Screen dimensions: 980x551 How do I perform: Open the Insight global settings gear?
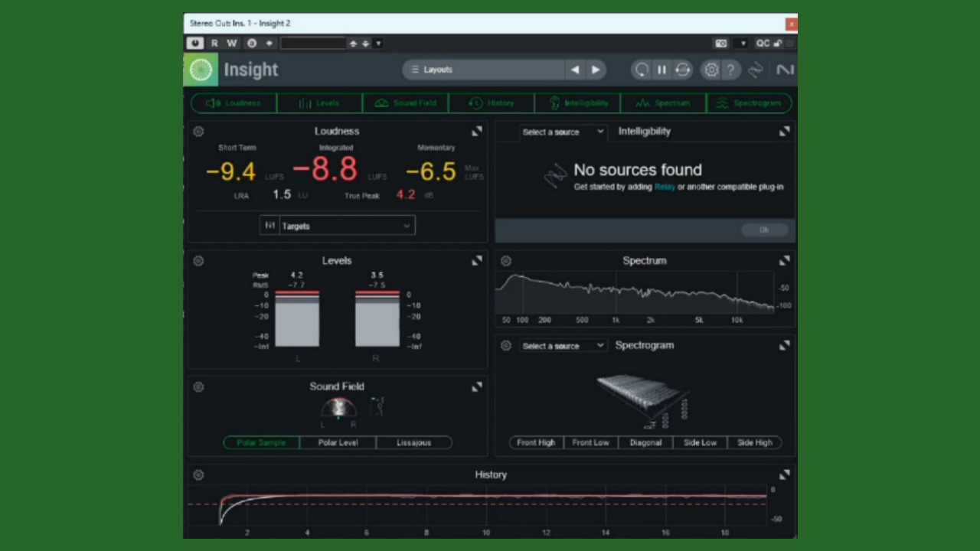pyautogui.click(x=711, y=70)
